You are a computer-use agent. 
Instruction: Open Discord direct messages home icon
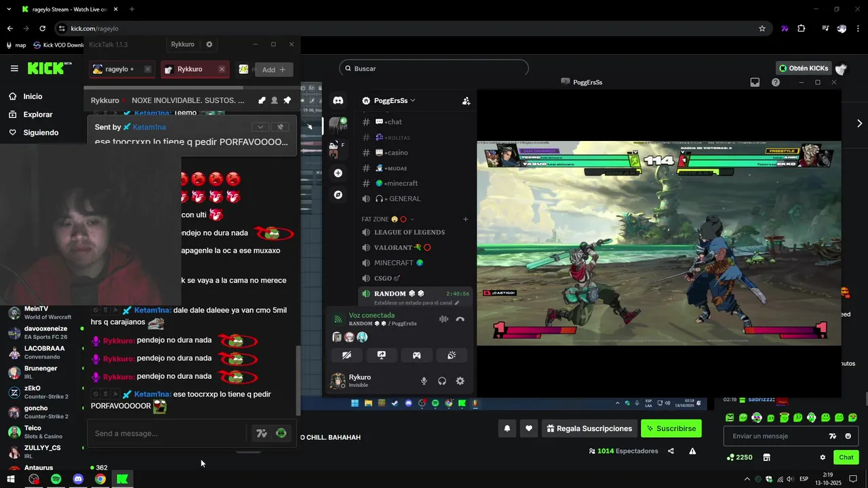(x=338, y=100)
